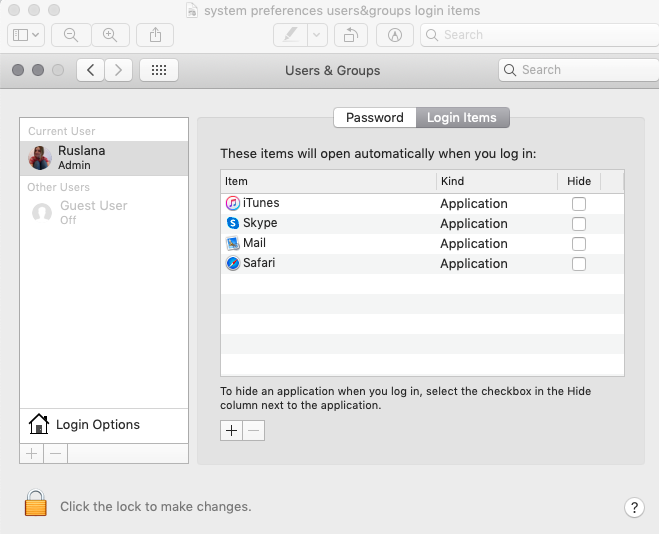Screen dimensions: 659x534
Task: Switch to the Password tab
Action: pyautogui.click(x=375, y=118)
